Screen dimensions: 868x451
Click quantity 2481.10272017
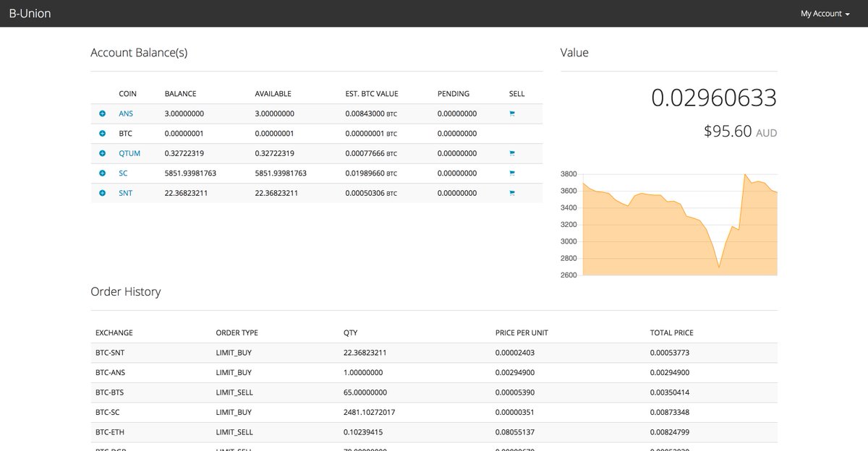pos(369,413)
